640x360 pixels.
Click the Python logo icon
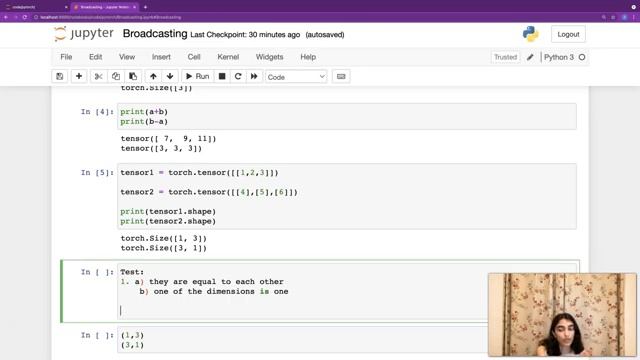(531, 34)
